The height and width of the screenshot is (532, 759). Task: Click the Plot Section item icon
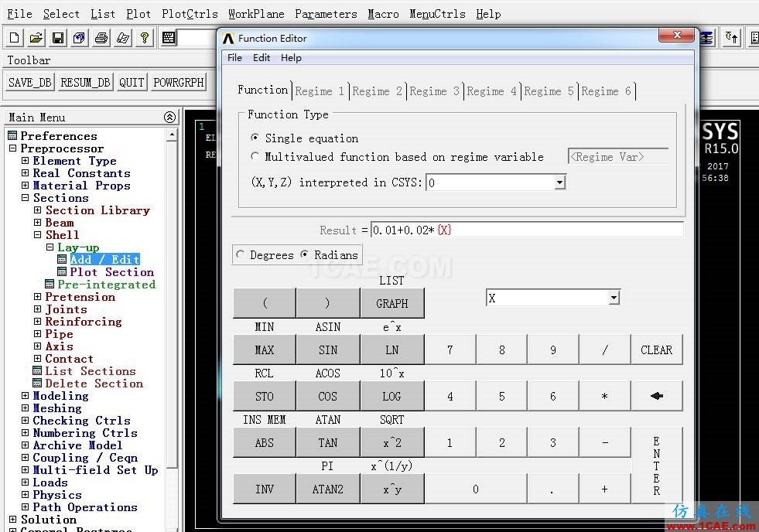coord(62,272)
